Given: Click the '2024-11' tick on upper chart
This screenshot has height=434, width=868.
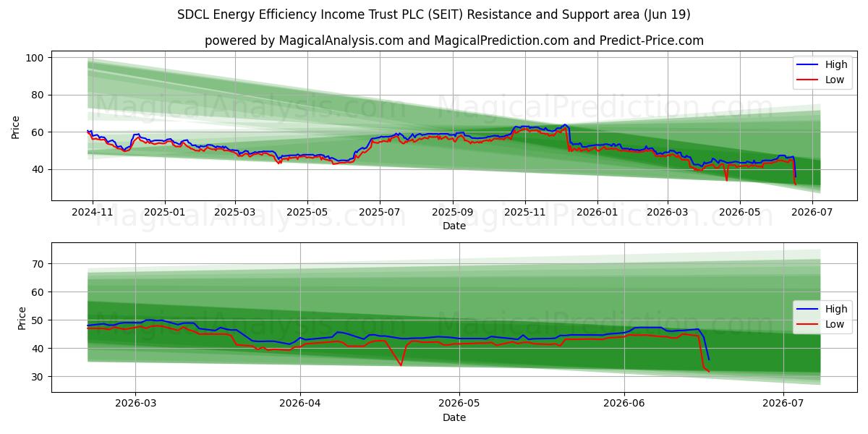Looking at the screenshot, I should click(93, 213).
